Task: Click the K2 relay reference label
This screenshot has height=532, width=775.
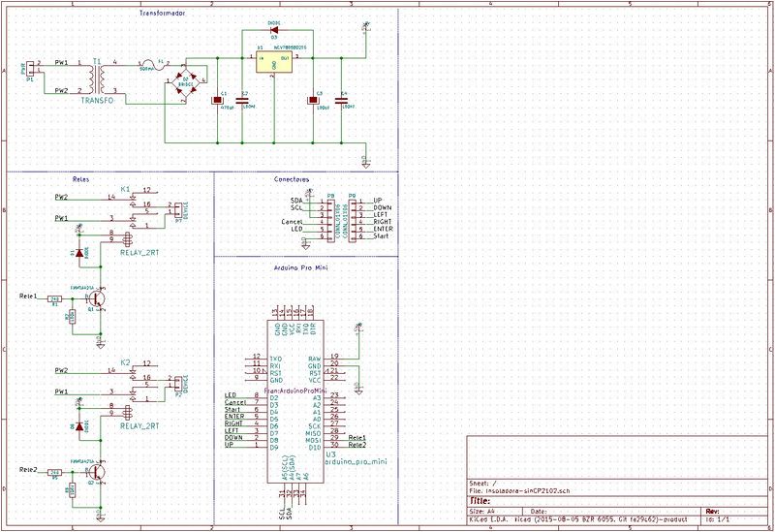Action: [x=126, y=363]
